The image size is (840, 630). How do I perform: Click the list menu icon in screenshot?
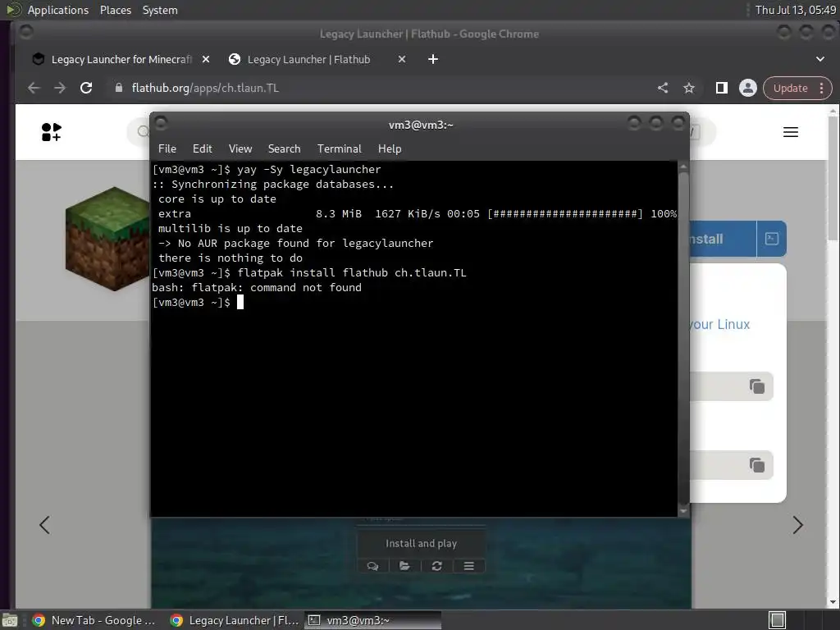[x=468, y=566]
